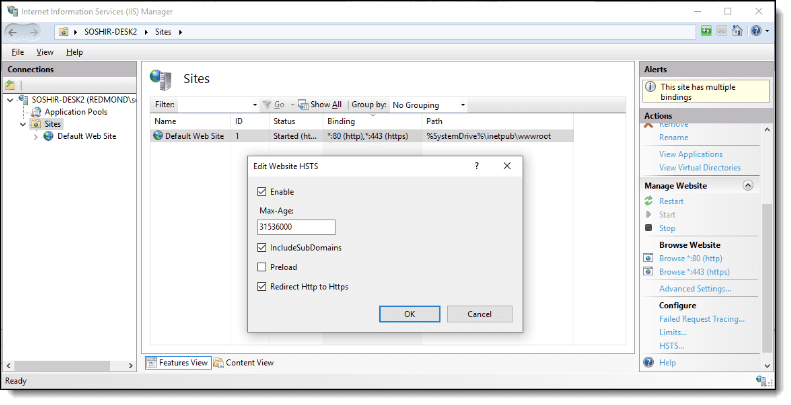
Task: Click the Application Pools tree item
Action: click(x=76, y=112)
